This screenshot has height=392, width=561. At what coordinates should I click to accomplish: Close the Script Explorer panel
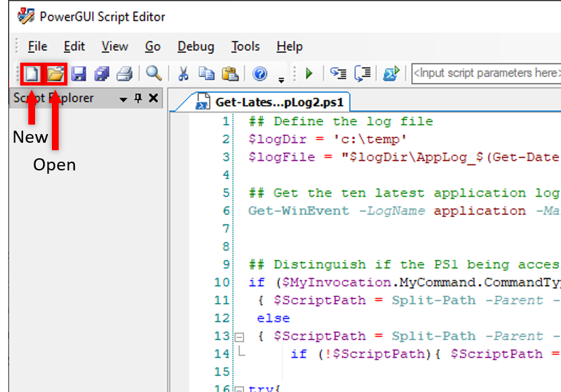coord(154,98)
